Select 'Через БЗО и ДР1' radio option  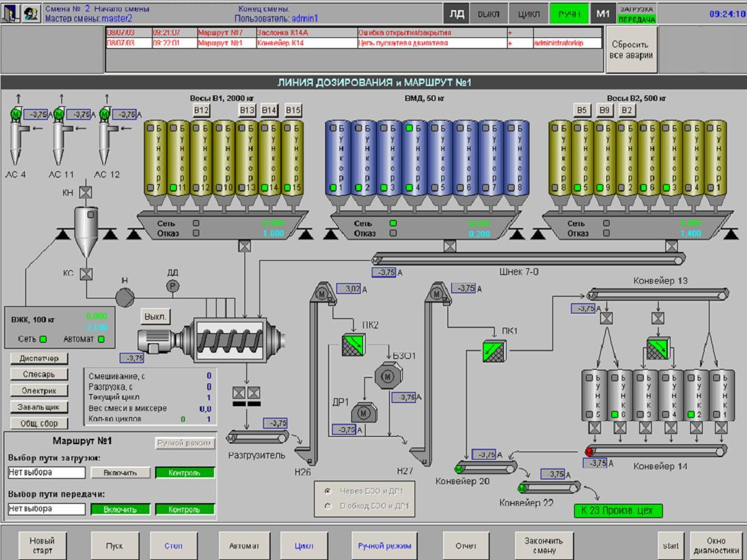[x=328, y=490]
